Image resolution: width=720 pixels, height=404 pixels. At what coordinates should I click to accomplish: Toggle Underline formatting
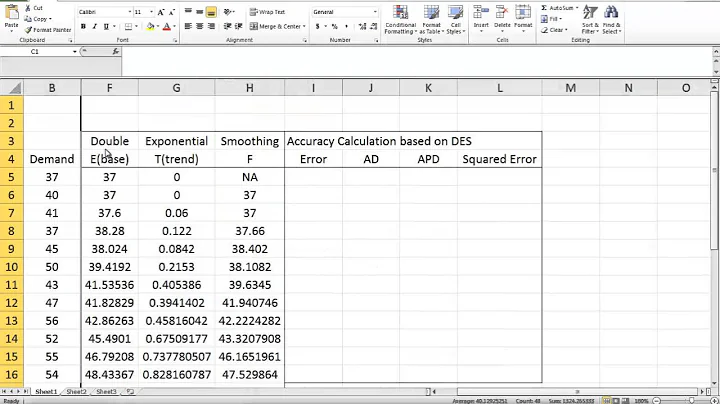[x=106, y=27]
